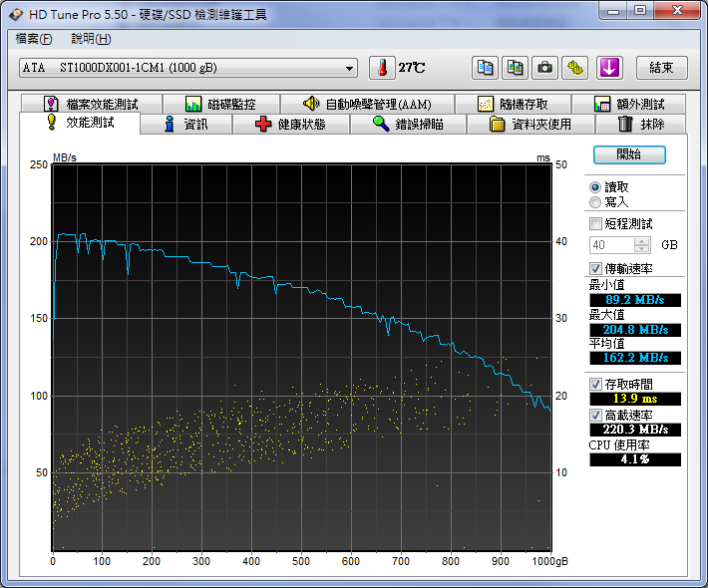Click the 結束 exit button
Screen dimensions: 708x588
click(x=661, y=68)
